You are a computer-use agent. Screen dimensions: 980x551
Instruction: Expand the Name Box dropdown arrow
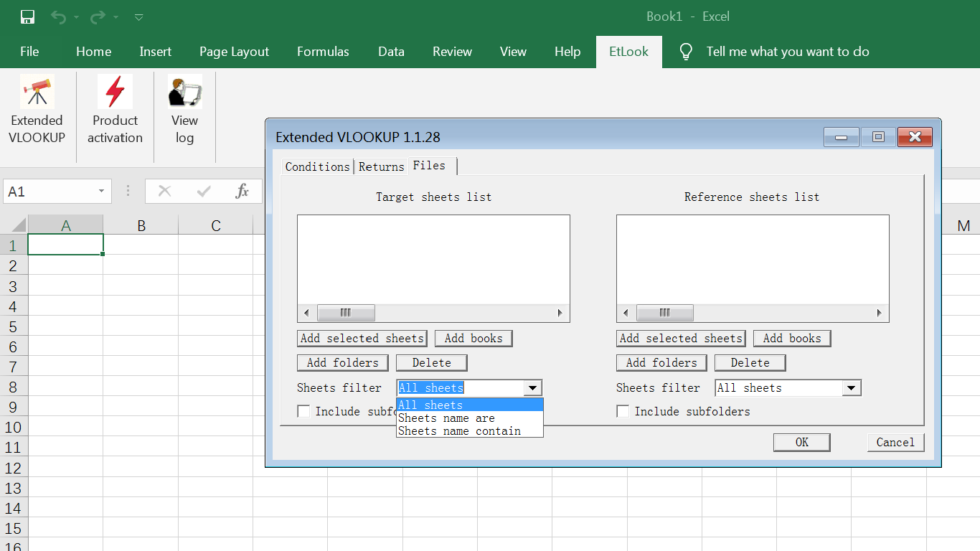(x=101, y=191)
